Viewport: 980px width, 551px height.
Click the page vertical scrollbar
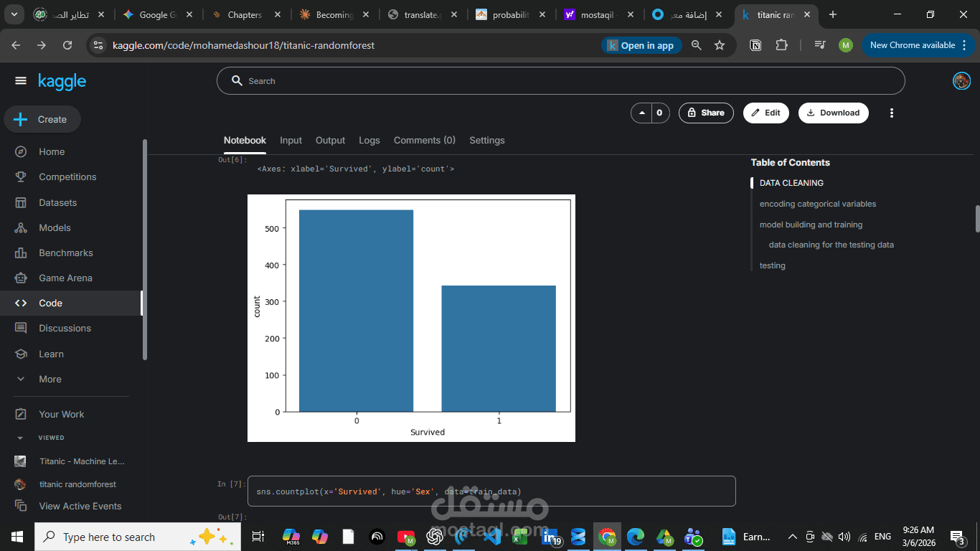tap(977, 219)
